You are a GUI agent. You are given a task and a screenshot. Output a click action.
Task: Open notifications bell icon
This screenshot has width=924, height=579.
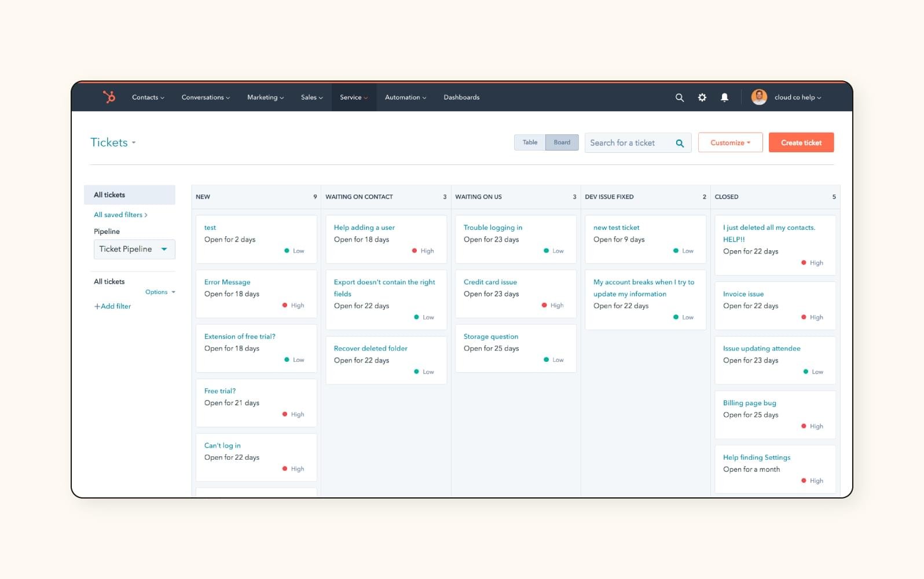click(724, 97)
